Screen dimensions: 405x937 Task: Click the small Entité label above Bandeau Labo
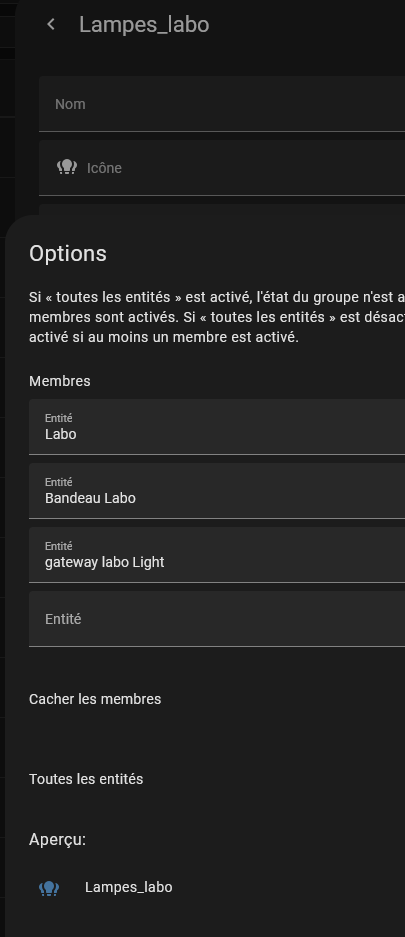59,482
